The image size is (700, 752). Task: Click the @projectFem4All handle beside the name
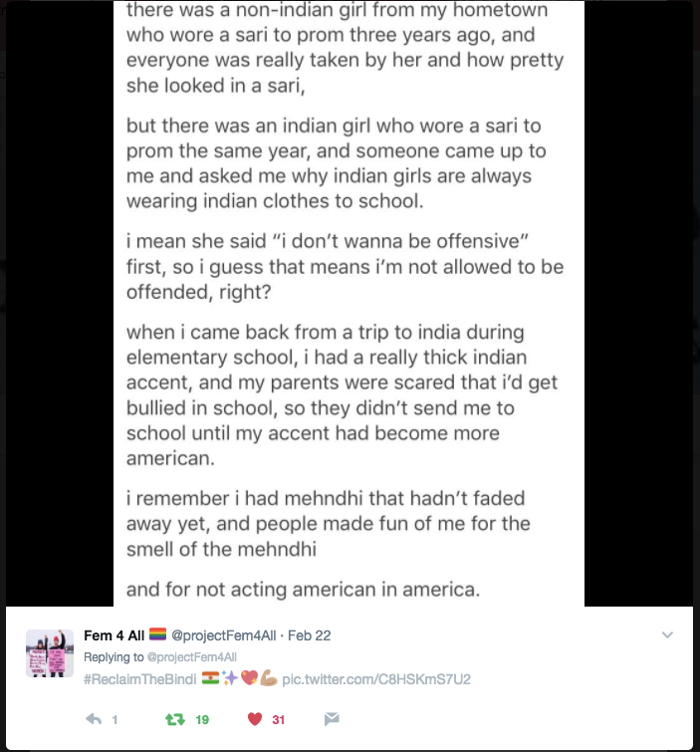[x=223, y=635]
